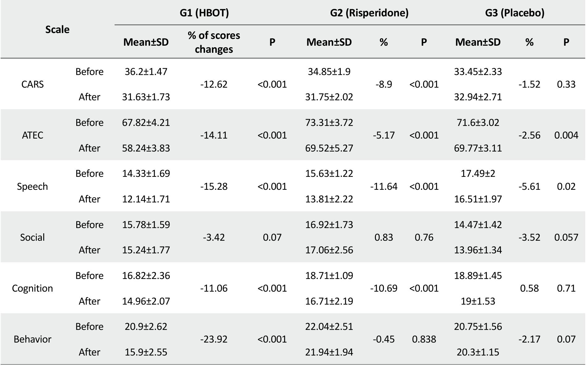Click the 0.004 ATEC placebo P value
This screenshot has height=366, width=588.
566,135
